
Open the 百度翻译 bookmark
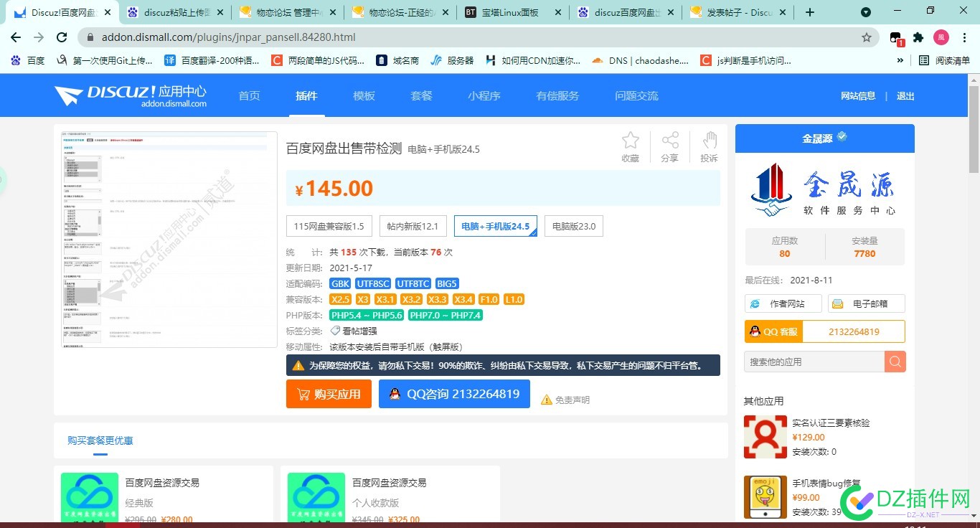(x=212, y=61)
